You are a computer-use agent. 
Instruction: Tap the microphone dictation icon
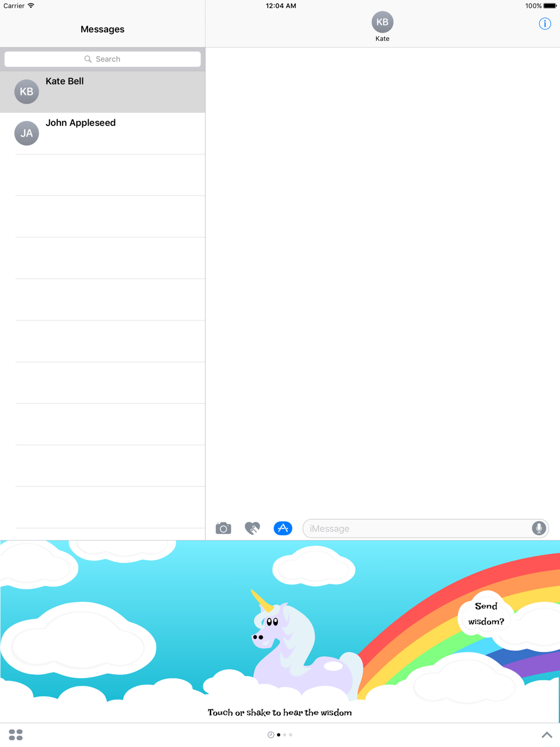(x=539, y=528)
